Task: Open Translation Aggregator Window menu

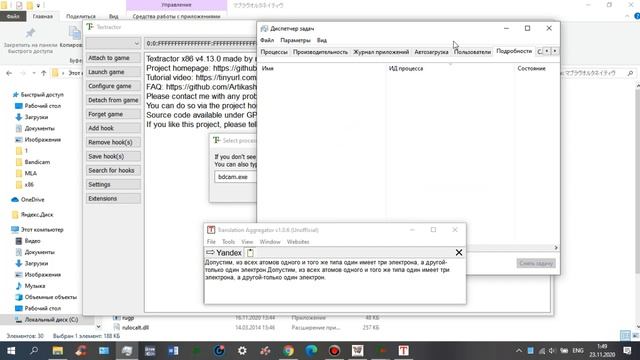Action: (270, 242)
